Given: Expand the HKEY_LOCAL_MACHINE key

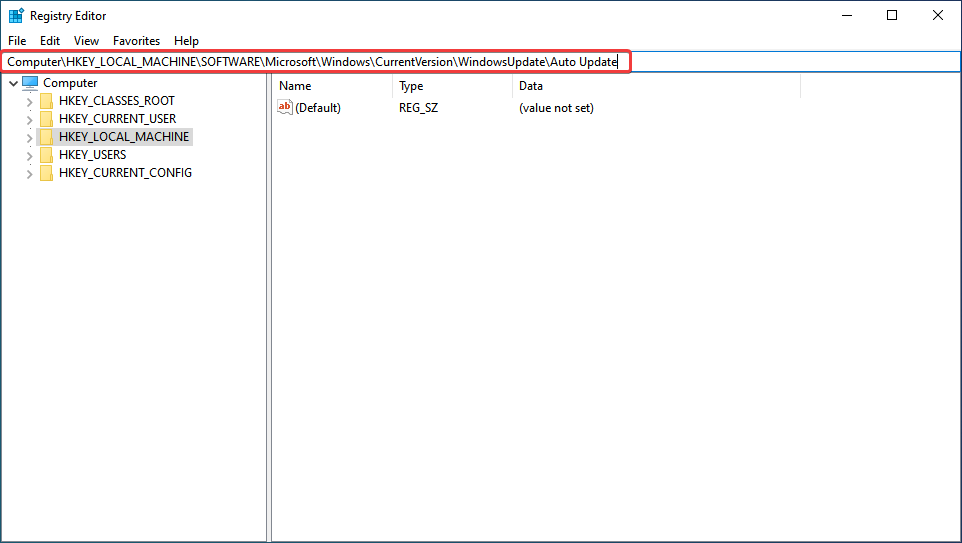Looking at the screenshot, I should click(29, 137).
